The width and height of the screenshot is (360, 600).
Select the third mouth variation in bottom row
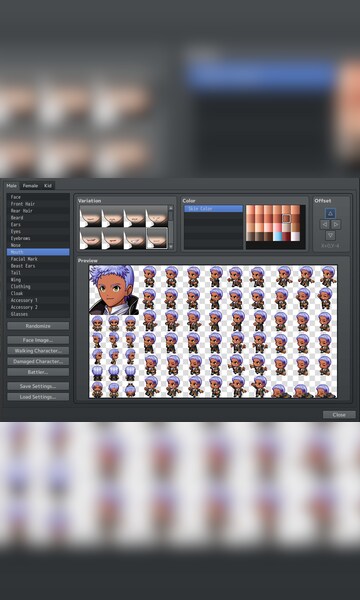pos(135,239)
